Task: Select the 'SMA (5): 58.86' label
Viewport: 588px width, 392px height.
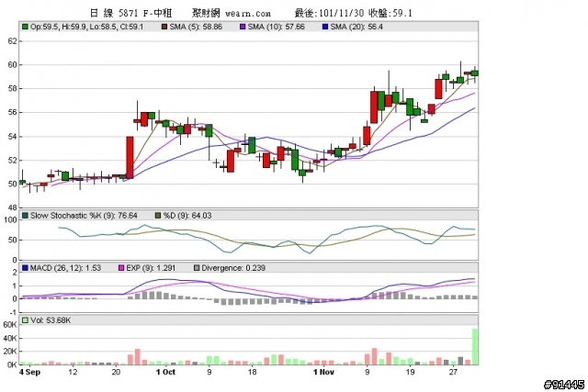Action: (196, 27)
